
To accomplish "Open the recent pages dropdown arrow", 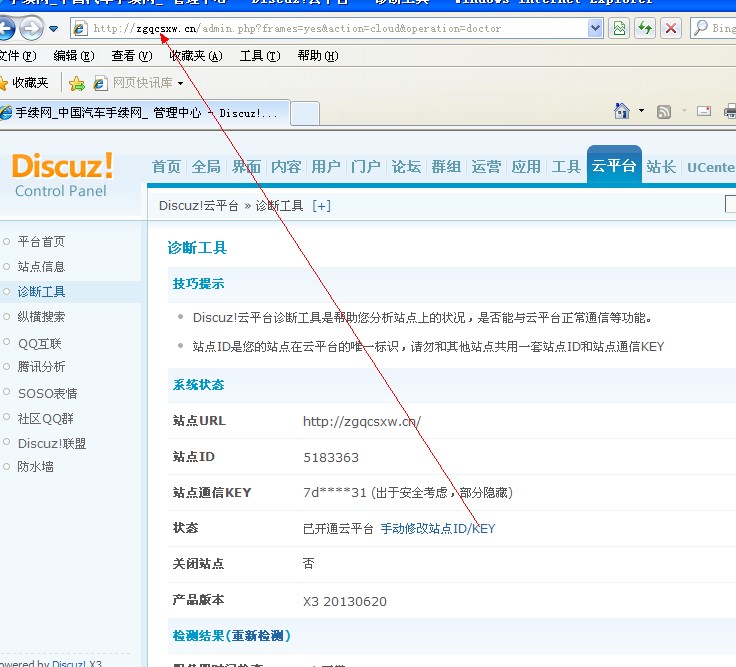I will coord(54,29).
